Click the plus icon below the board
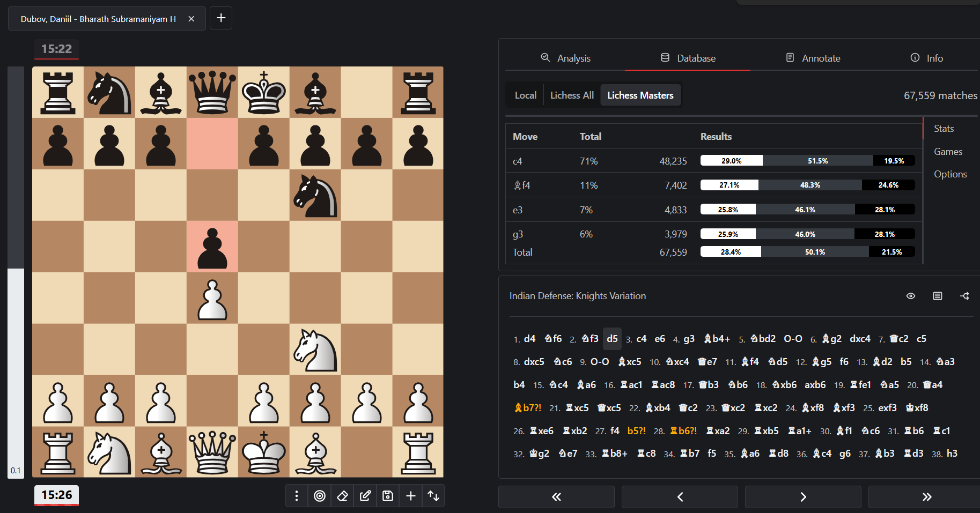 tap(411, 496)
